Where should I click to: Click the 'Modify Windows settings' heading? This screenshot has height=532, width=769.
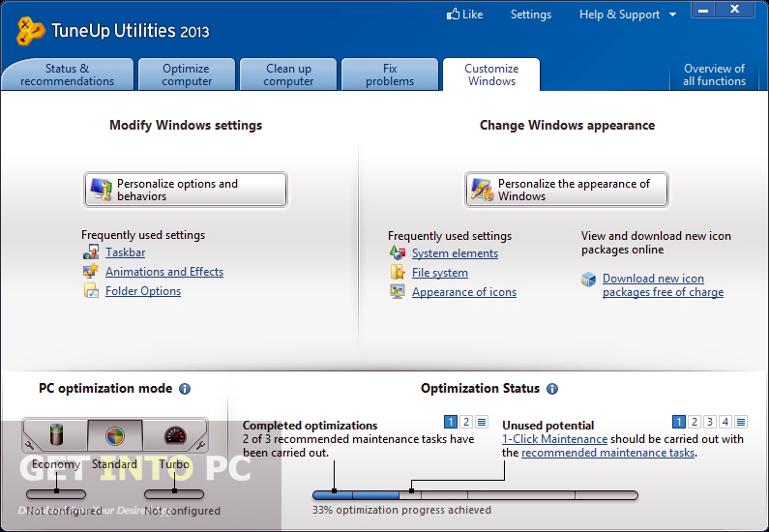coord(186,126)
